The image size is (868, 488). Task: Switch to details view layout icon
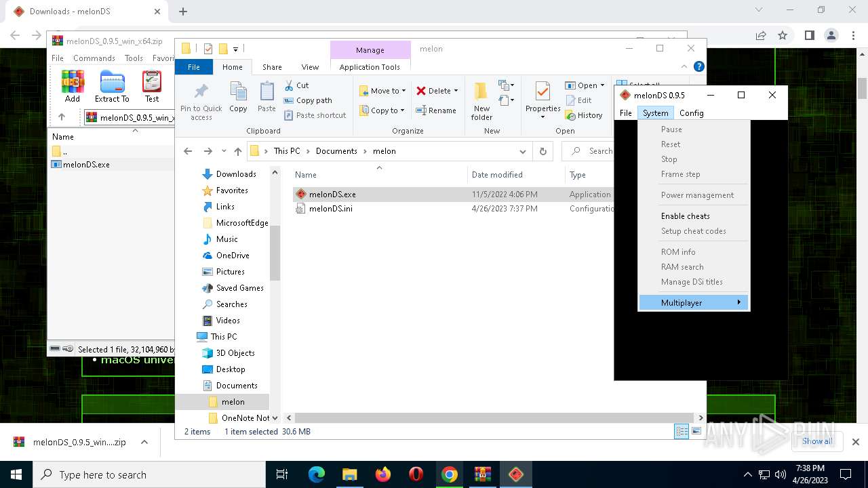coord(682,432)
